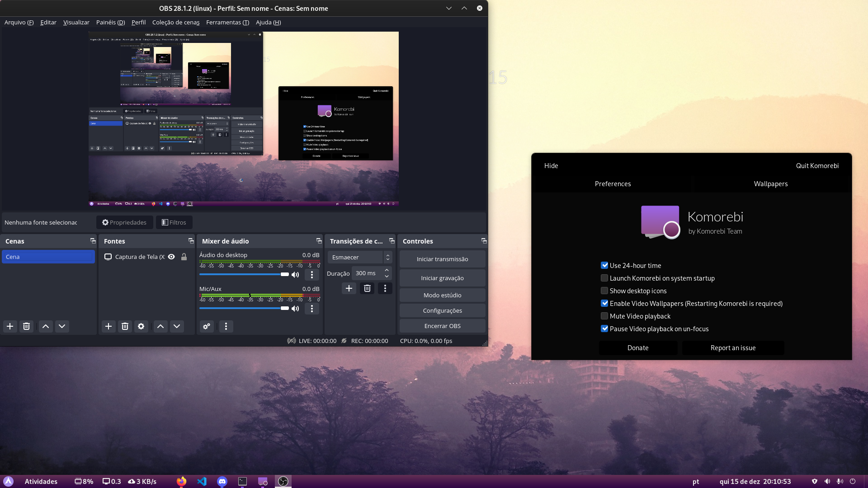
Task: Enable Modo estúdio button
Action: [x=442, y=295]
